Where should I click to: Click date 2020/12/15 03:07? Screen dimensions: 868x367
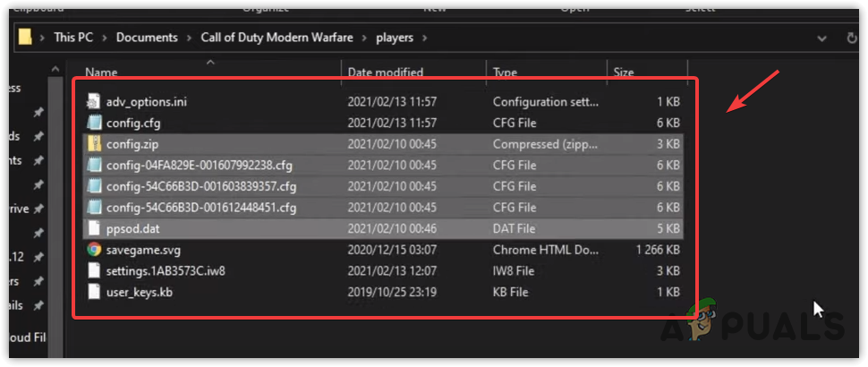pos(392,250)
